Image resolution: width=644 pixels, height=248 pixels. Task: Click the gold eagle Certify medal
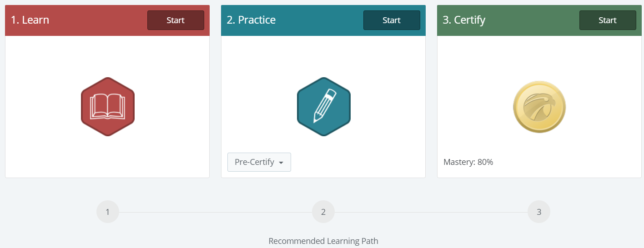tap(539, 107)
